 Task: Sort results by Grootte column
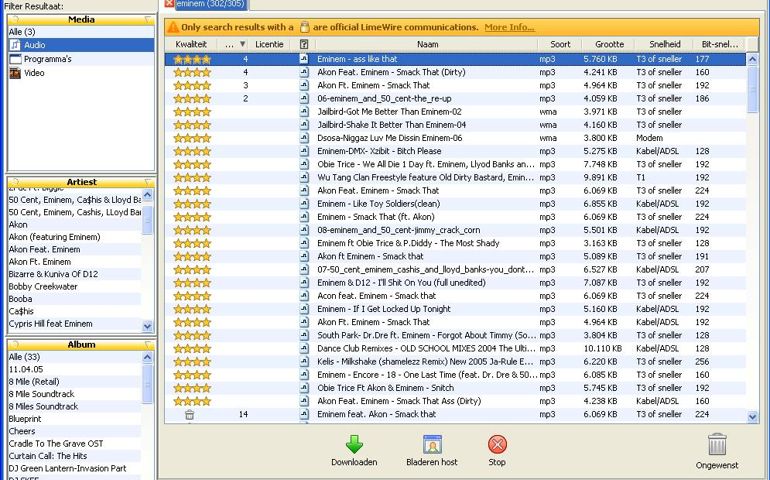pos(609,44)
